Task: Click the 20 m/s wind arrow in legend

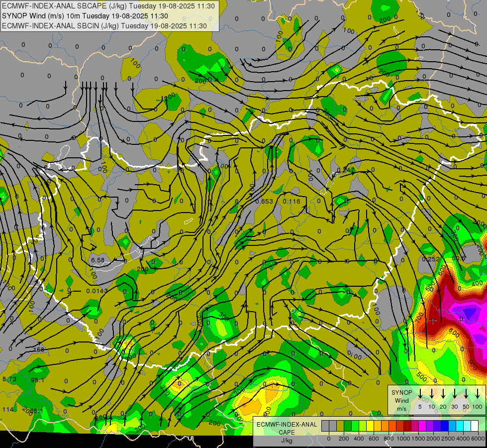Action: tap(443, 393)
